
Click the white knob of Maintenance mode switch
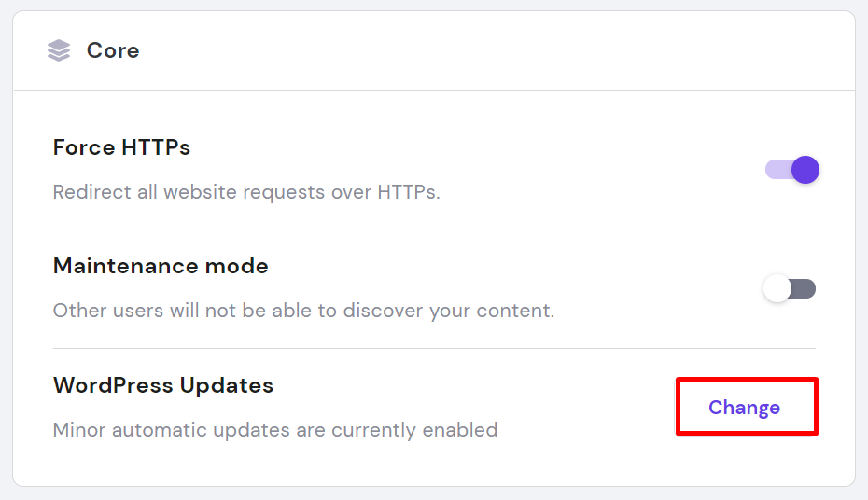tap(777, 289)
